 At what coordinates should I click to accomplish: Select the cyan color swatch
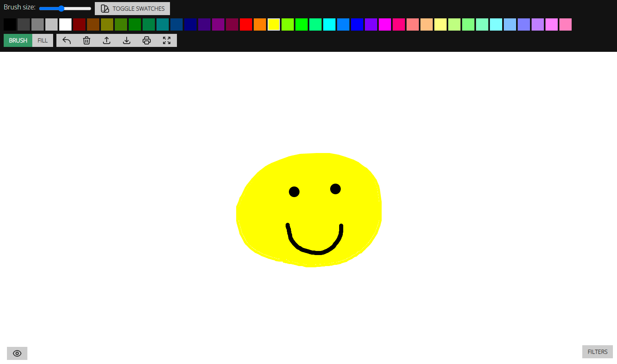pos(329,24)
